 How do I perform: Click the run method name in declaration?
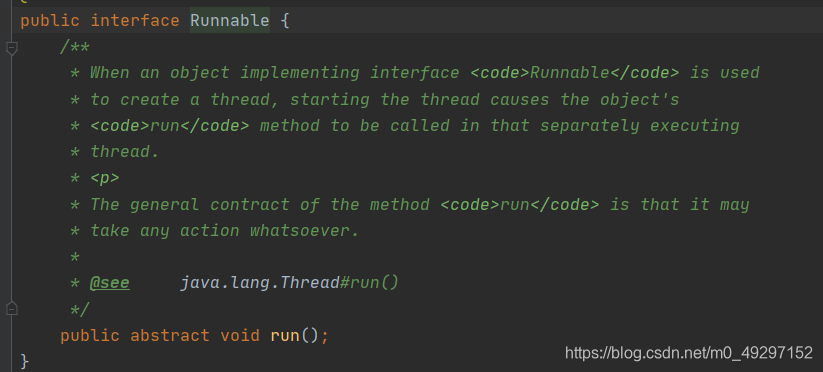(x=285, y=335)
